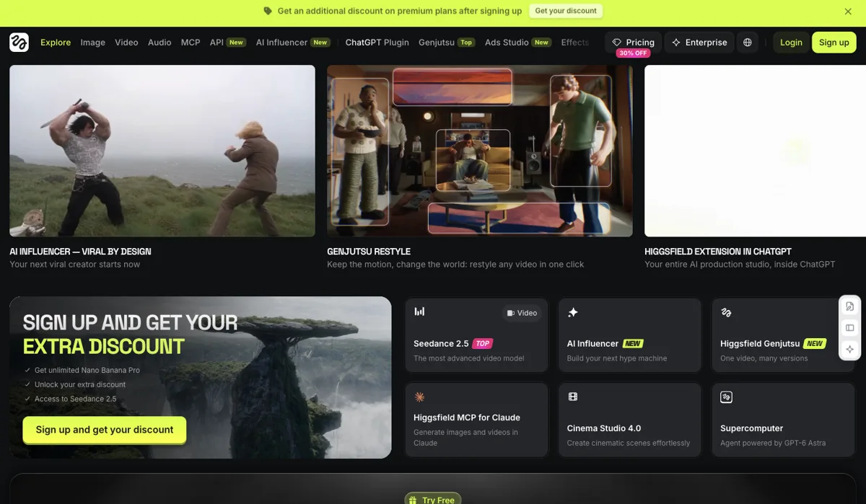The height and width of the screenshot is (504, 866).
Task: Click the Higgsfield Genjutsu card squiggle icon
Action: [x=726, y=312]
